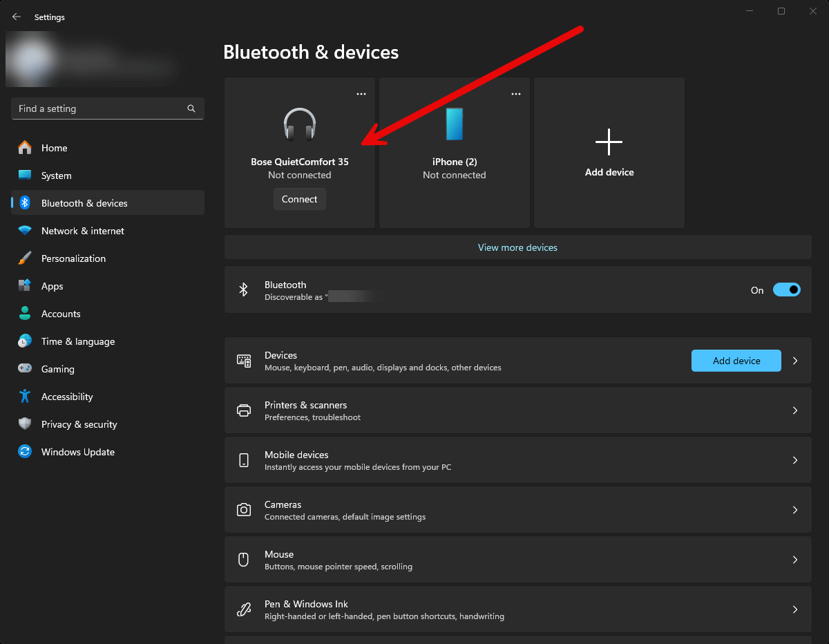This screenshot has width=829, height=644.
Task: Click the plus icon to add device
Action: tap(609, 142)
